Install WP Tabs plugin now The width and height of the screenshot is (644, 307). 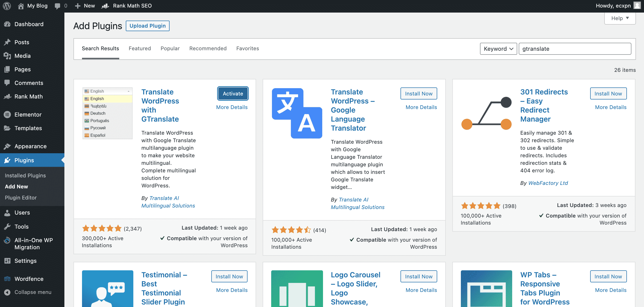pos(608,276)
